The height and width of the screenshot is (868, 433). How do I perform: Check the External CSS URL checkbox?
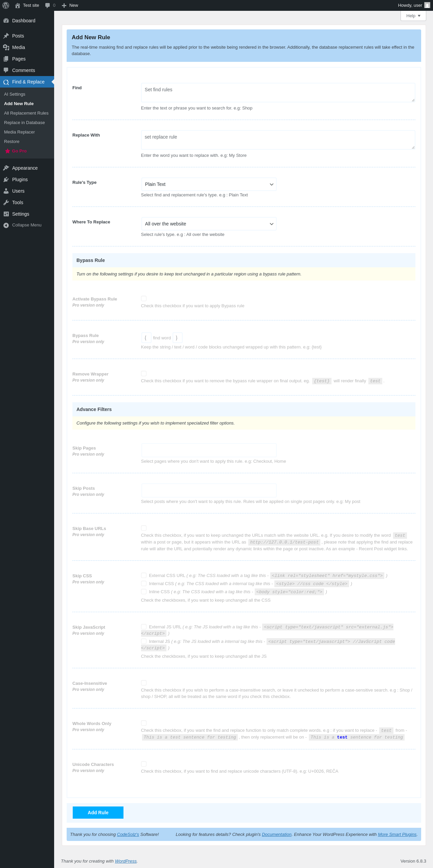coord(144,575)
